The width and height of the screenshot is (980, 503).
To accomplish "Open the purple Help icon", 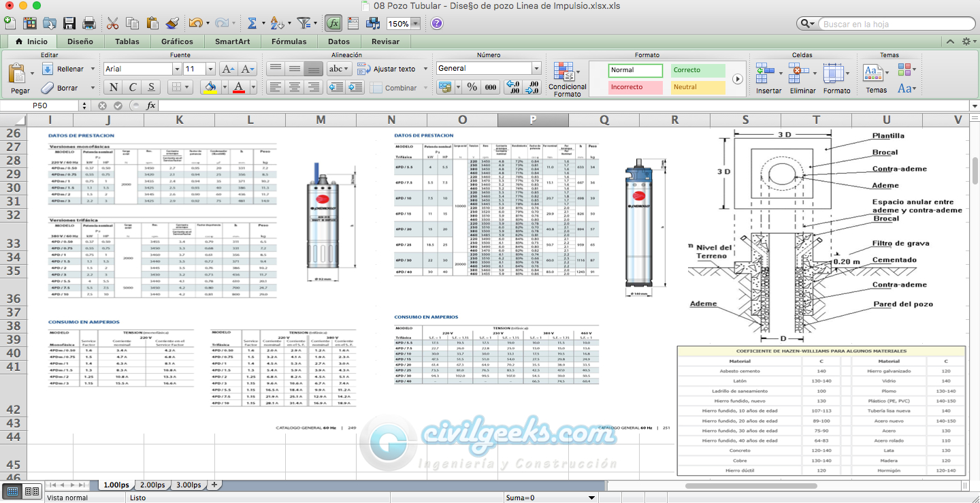I will (437, 23).
